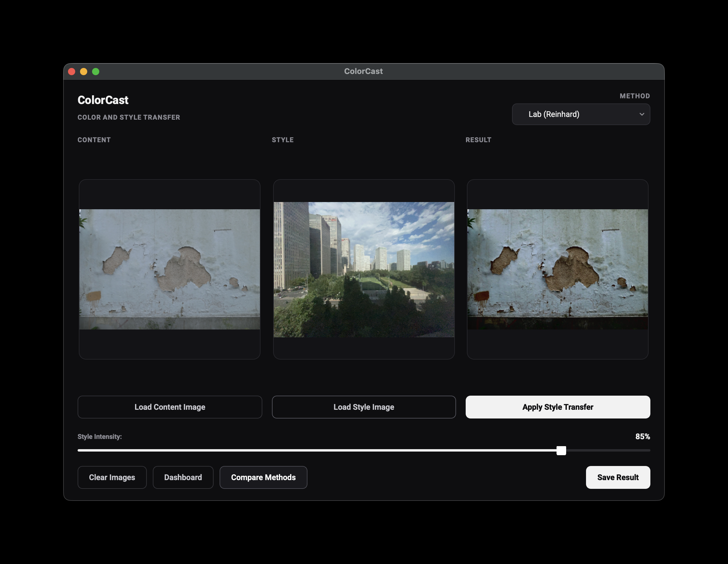Select the content image of peeling wall
The image size is (728, 564).
point(170,269)
